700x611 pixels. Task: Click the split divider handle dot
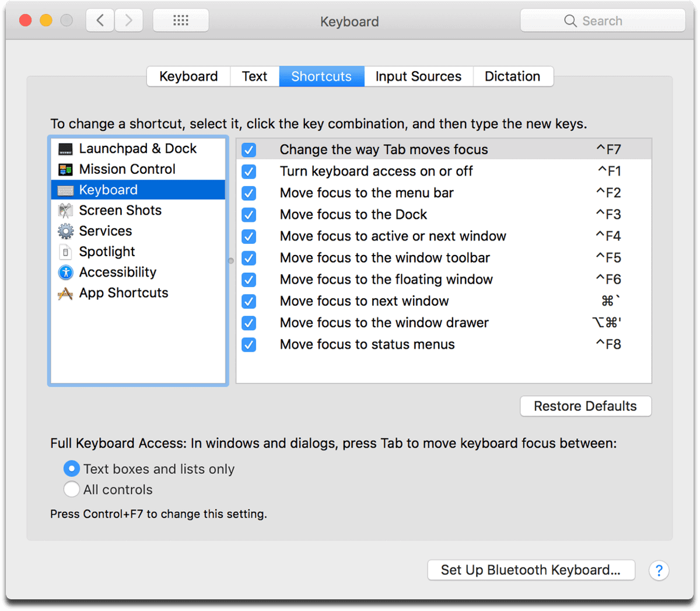click(231, 261)
